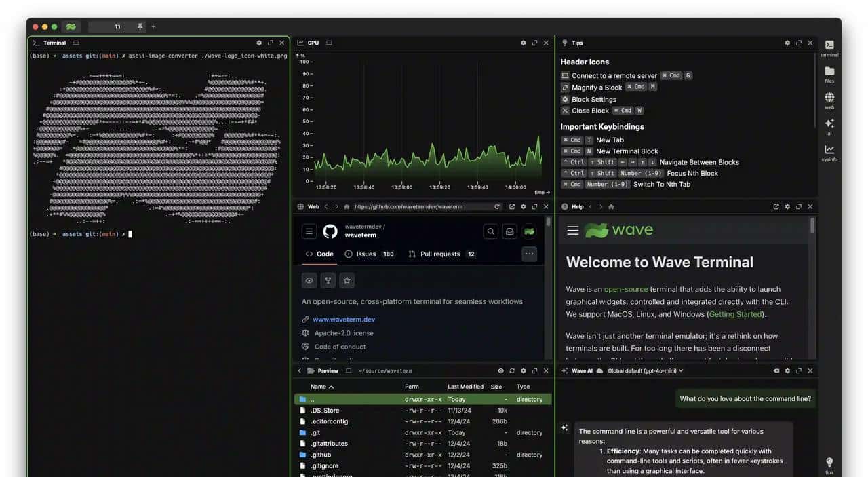Image resolution: width=868 pixels, height=477 pixels.
Task: Open the Global default gpt-4o-mini model dropdown
Action: coord(644,370)
